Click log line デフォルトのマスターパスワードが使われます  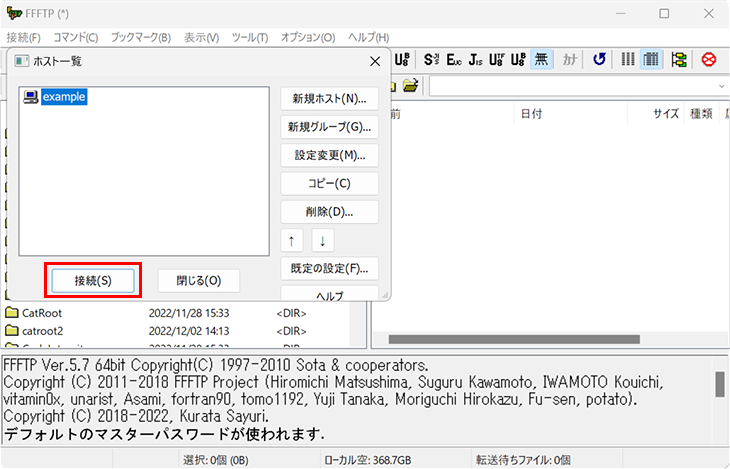[x=164, y=434]
